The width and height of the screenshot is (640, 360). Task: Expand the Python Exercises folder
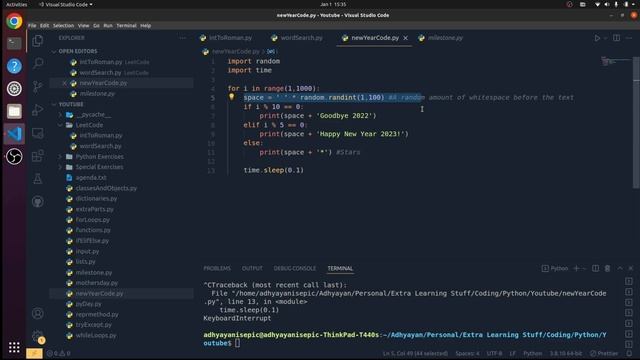pos(99,156)
